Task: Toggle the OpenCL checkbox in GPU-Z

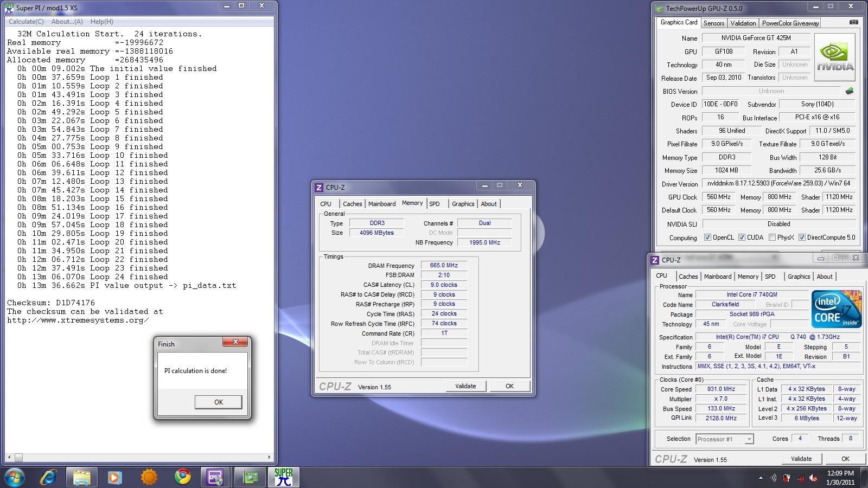Action: (x=707, y=237)
